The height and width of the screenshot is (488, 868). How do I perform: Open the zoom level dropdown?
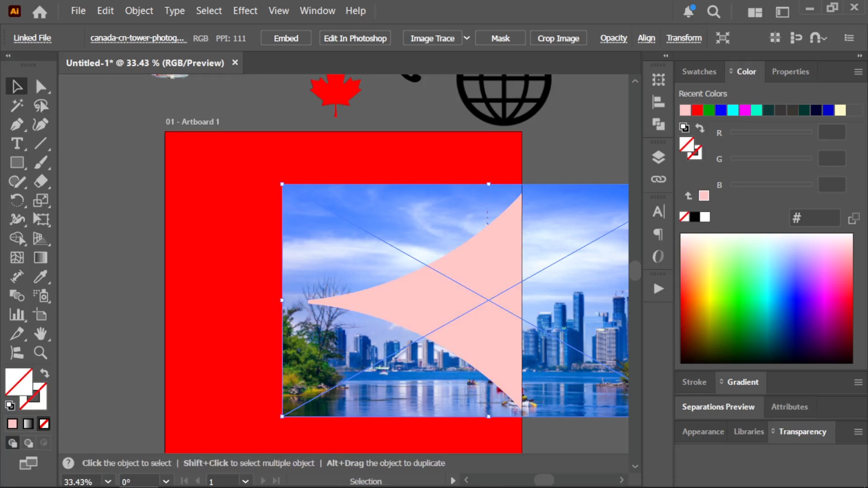(108, 482)
